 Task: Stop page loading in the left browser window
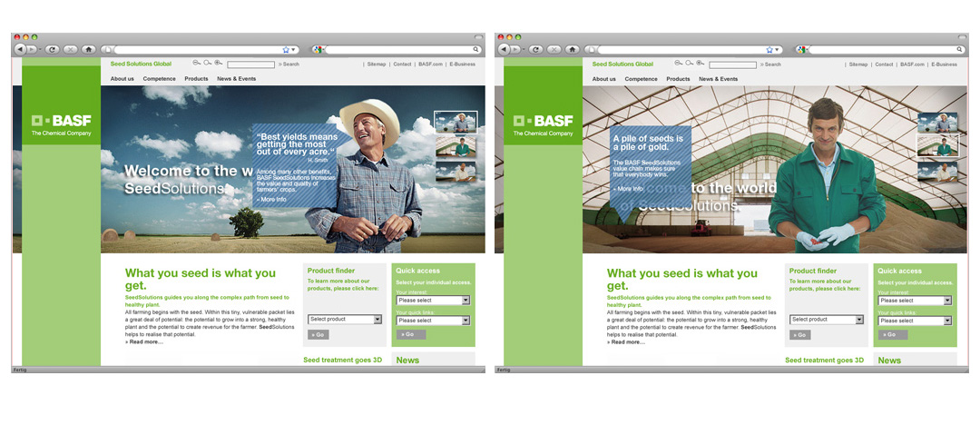[x=71, y=49]
